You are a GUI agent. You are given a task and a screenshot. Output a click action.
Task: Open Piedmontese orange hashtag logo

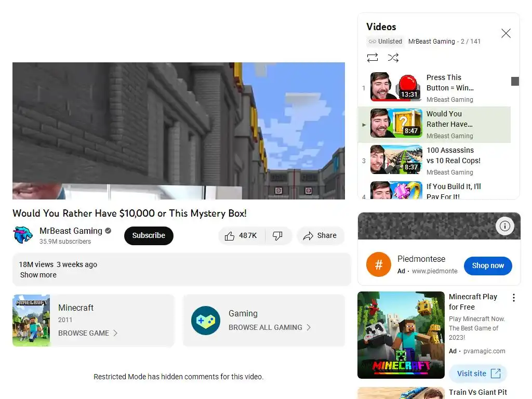coord(379,264)
